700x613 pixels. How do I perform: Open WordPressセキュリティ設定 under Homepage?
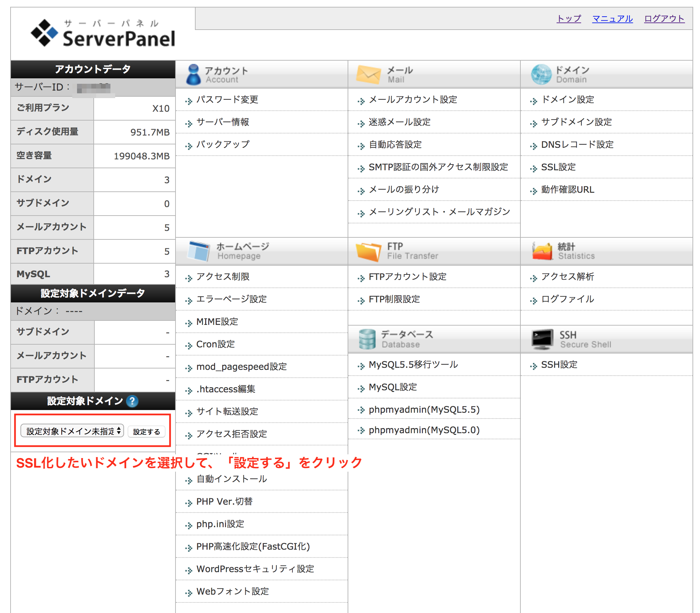coord(255,569)
